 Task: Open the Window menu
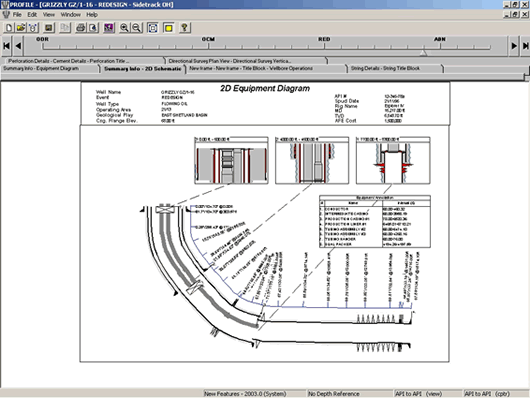click(x=70, y=15)
